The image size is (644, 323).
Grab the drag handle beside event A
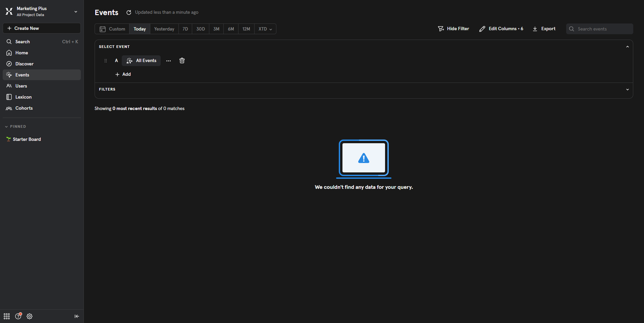[x=106, y=61]
